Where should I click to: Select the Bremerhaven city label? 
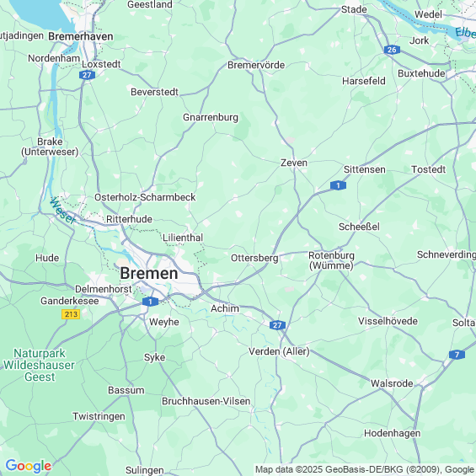click(x=81, y=36)
